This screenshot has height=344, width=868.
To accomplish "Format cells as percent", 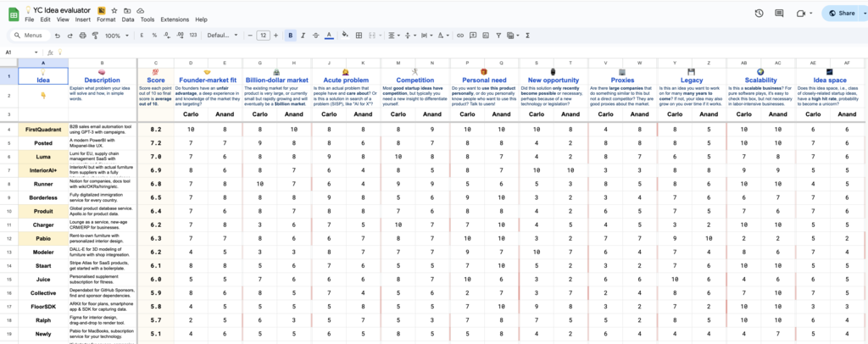I will [x=154, y=36].
